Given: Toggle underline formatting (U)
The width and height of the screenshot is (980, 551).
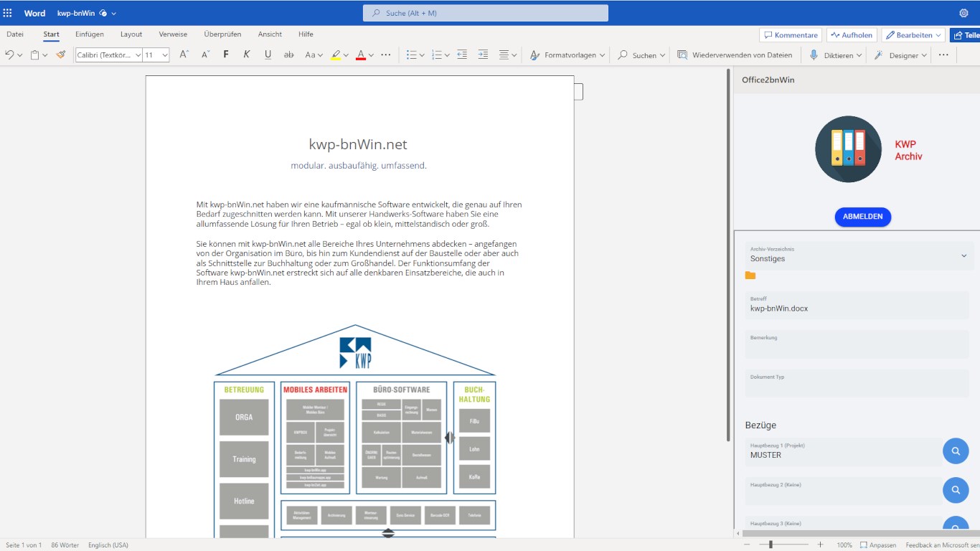Looking at the screenshot, I should point(268,55).
